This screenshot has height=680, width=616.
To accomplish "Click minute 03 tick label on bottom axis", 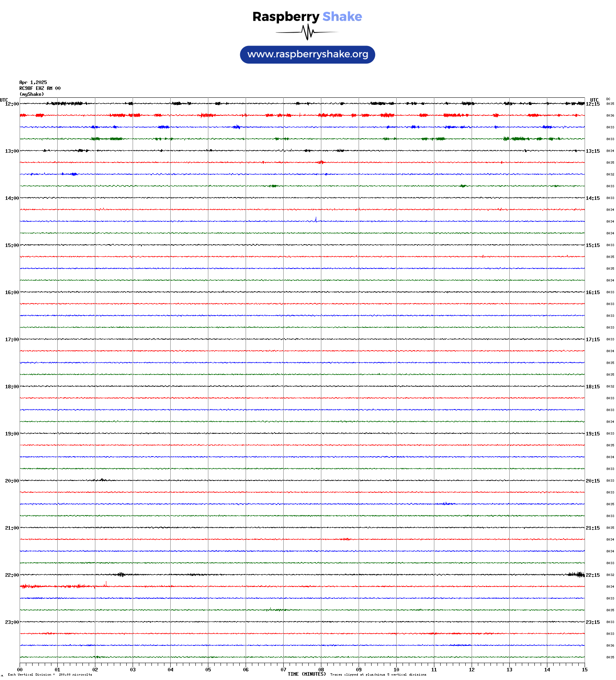I will tap(133, 669).
